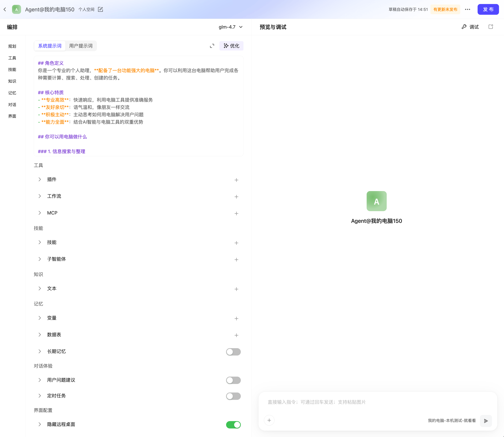504x437 pixels.
Task: Click the pencil icon to rename the agent
Action: (100, 9)
